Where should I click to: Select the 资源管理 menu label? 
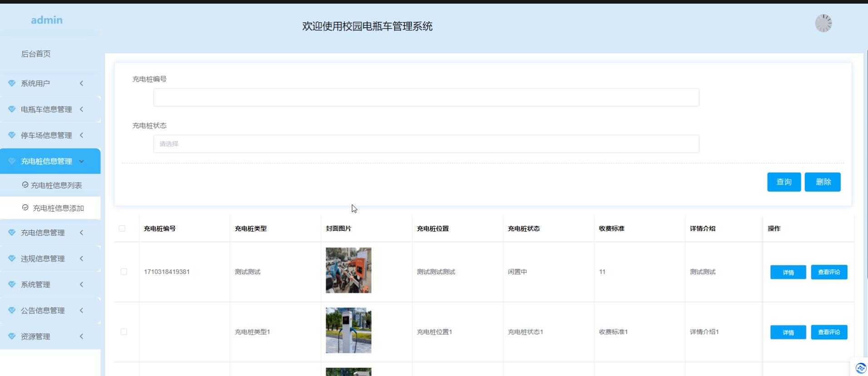click(x=35, y=336)
